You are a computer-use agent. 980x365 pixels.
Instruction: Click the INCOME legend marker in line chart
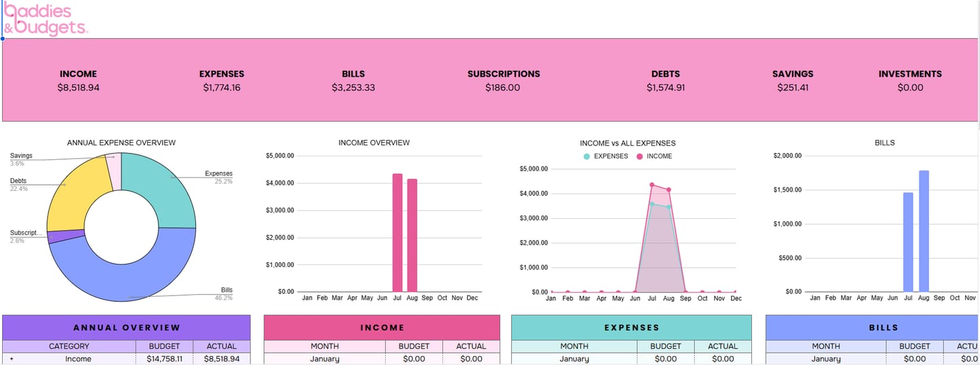pos(640,156)
